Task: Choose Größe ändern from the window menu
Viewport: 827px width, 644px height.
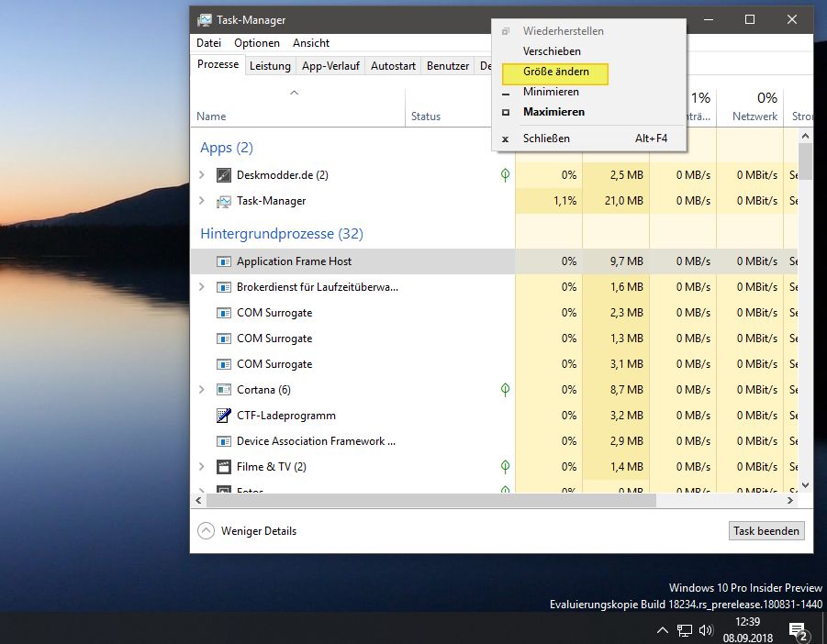Action: tap(588, 72)
